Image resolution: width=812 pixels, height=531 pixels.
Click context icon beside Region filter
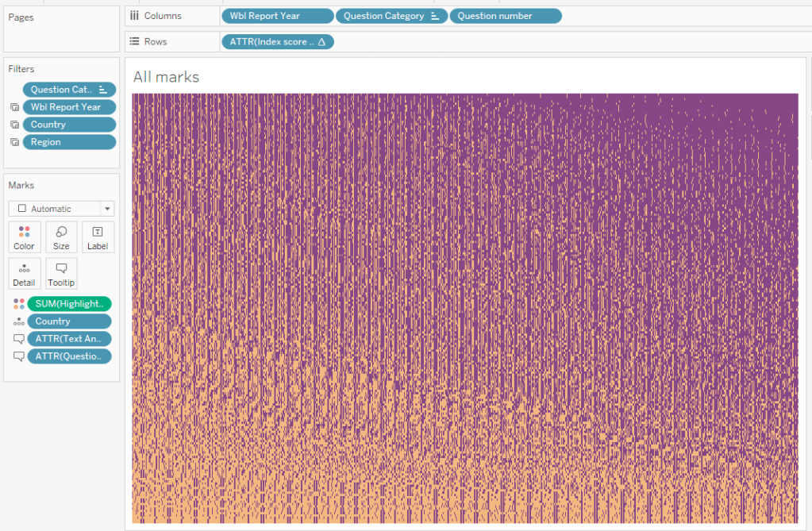coord(14,142)
